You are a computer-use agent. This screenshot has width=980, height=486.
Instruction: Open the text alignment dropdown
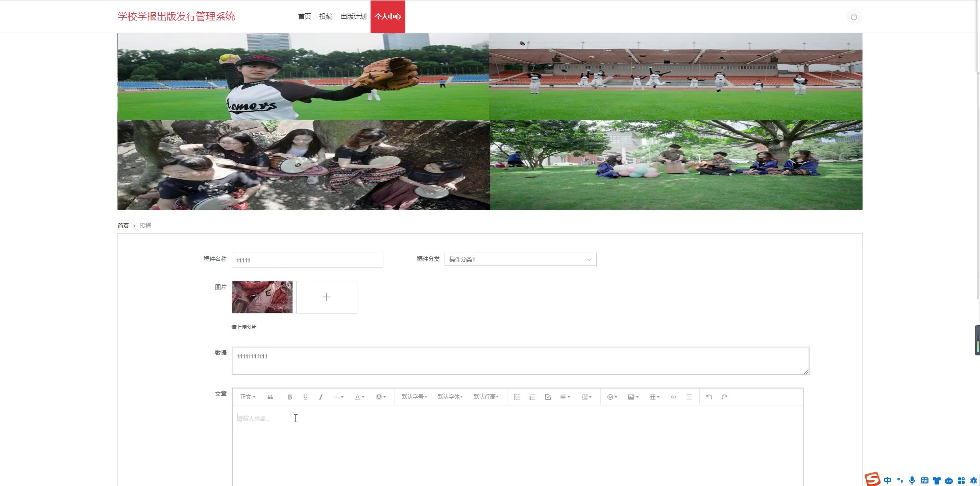(565, 397)
